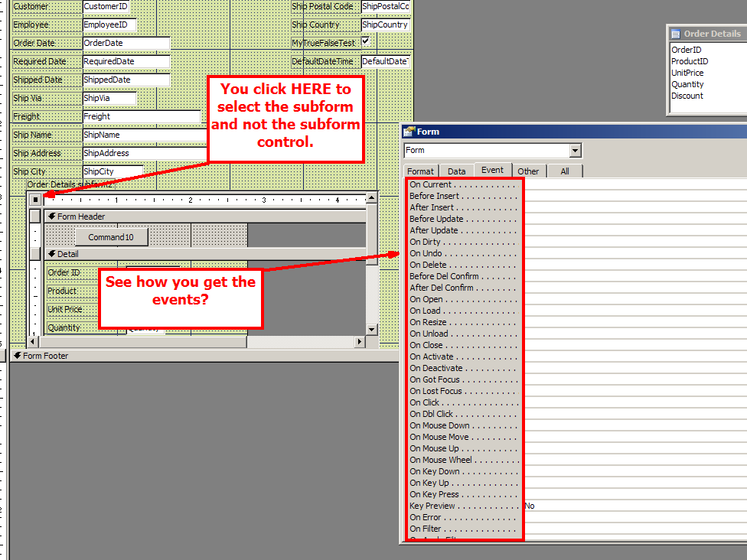This screenshot has height=560, width=747.
Task: Click the ShipName text box
Action: (145, 135)
